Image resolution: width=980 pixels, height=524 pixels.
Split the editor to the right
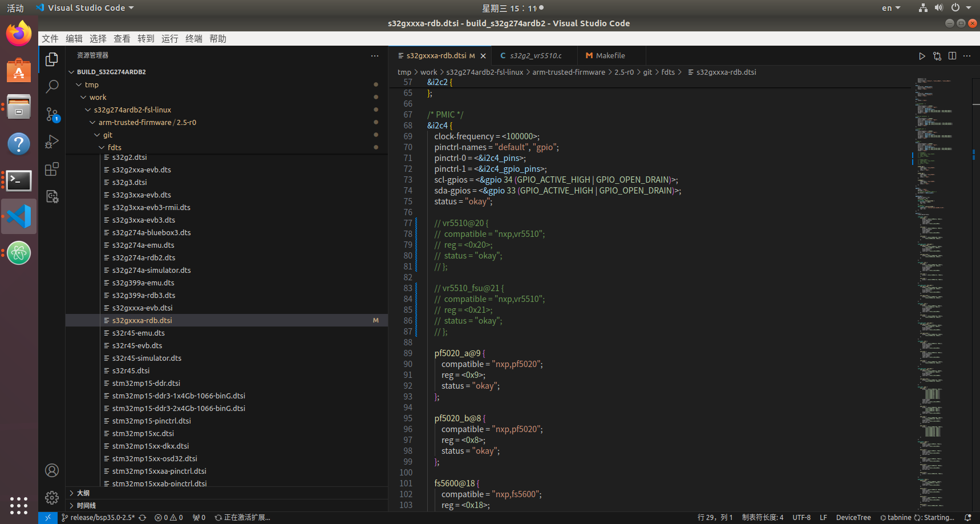[x=952, y=56]
